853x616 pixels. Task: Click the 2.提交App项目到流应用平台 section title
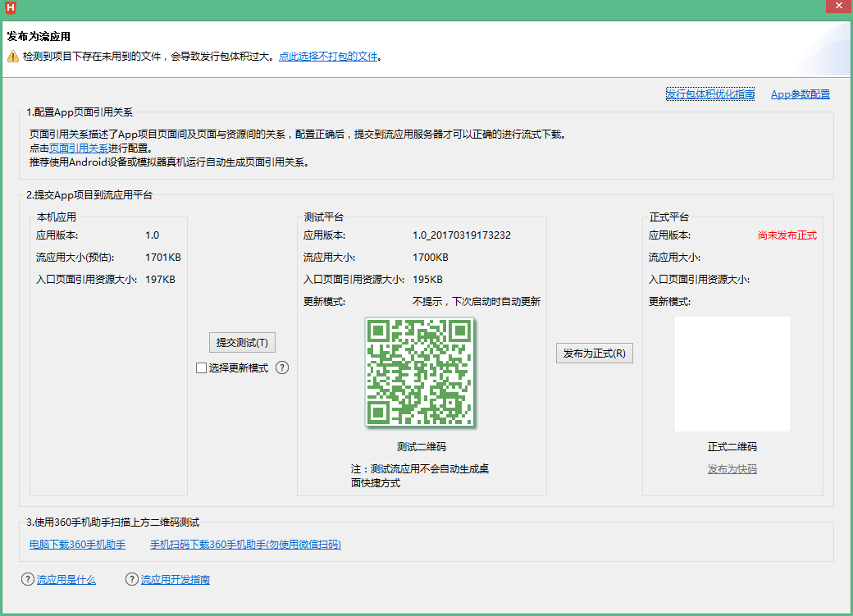point(89,195)
